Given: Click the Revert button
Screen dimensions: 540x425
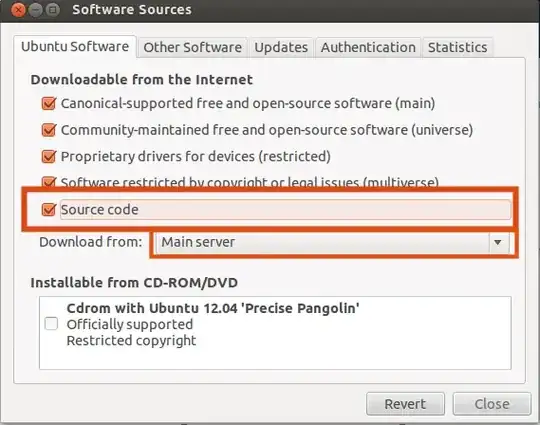Looking at the screenshot, I should click(405, 404).
